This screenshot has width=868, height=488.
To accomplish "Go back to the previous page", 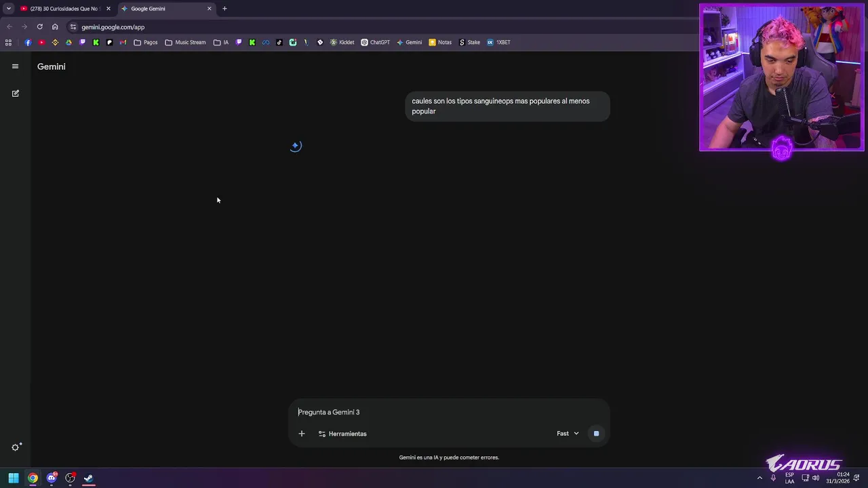I will pyautogui.click(x=9, y=27).
